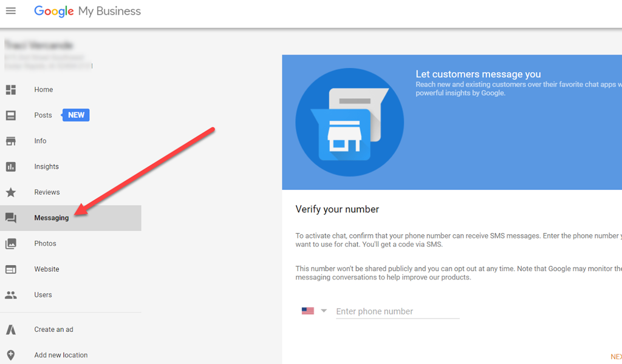
Task: Open the Info menu item
Action: (x=40, y=141)
